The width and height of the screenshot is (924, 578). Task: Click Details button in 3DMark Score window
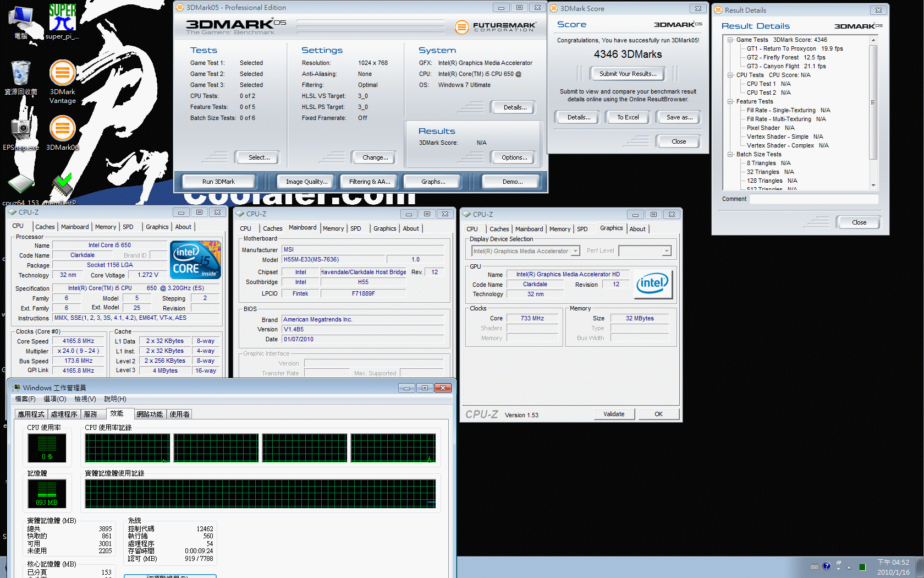[579, 117]
